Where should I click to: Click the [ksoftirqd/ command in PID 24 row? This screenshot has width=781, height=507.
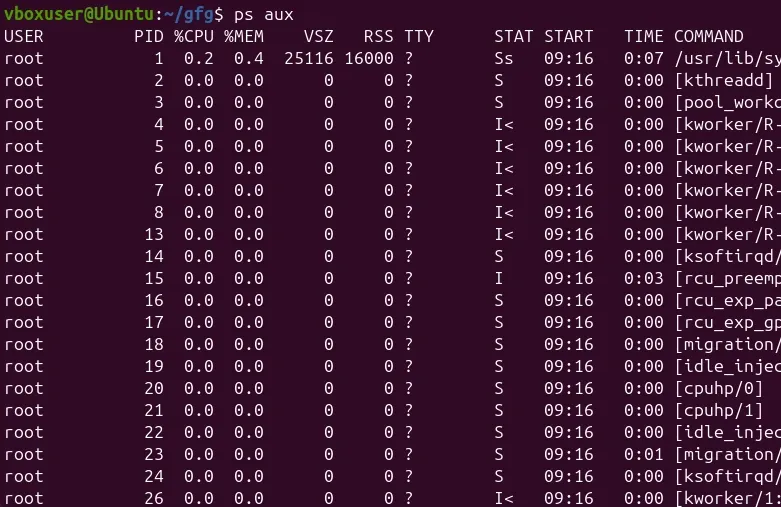[728, 476]
